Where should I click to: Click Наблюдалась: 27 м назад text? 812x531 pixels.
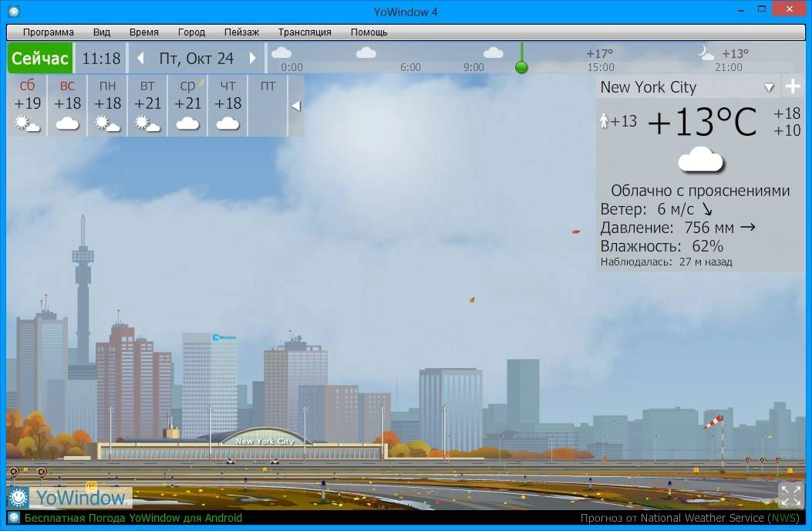click(x=666, y=262)
